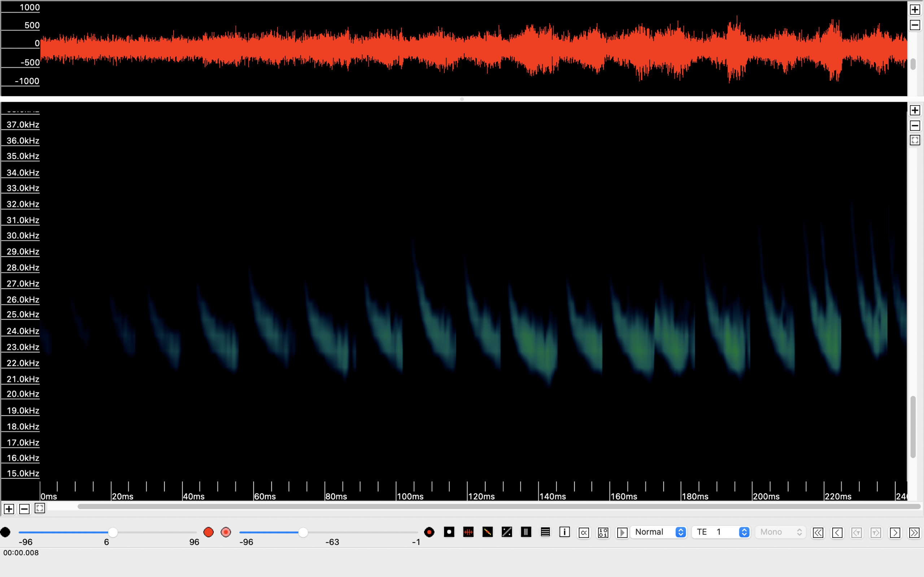Screen dimensions: 924x577
Task: Open the Normal playback mode dropdown
Action: [x=659, y=532]
